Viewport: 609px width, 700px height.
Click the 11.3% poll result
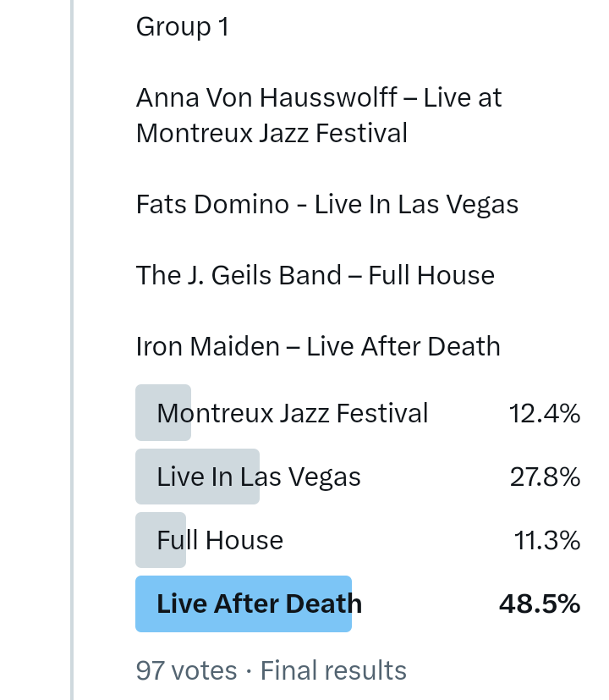546,540
